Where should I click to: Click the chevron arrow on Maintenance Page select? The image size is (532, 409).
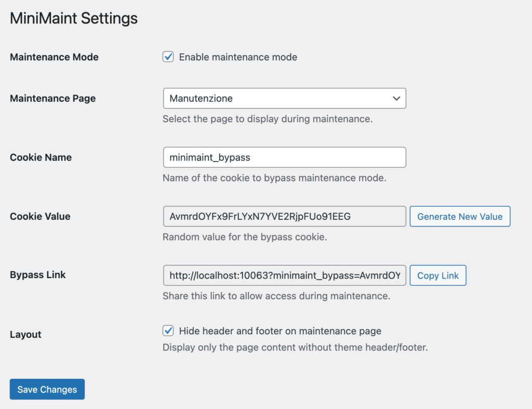tap(396, 98)
